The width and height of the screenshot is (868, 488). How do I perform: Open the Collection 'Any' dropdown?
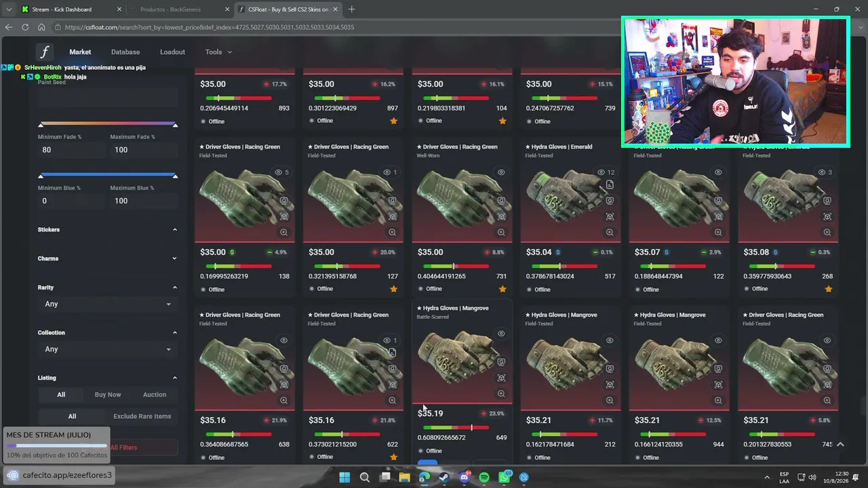tap(108, 349)
